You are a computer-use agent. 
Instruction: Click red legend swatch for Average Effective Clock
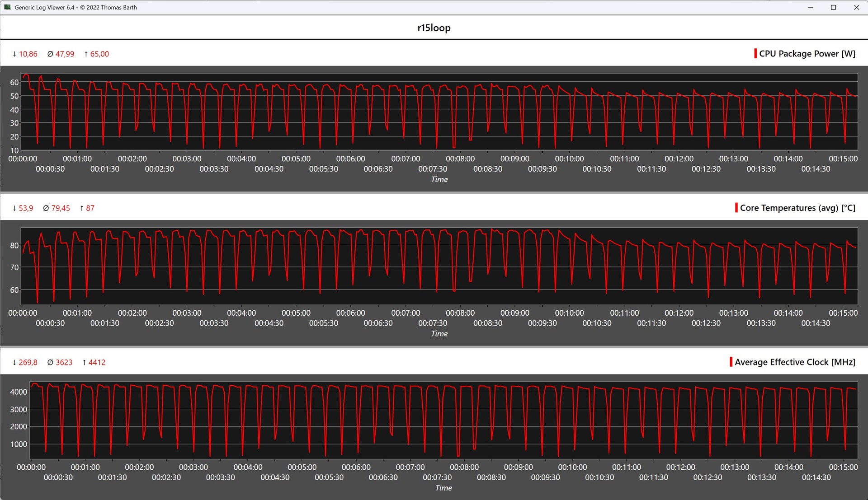pos(731,362)
